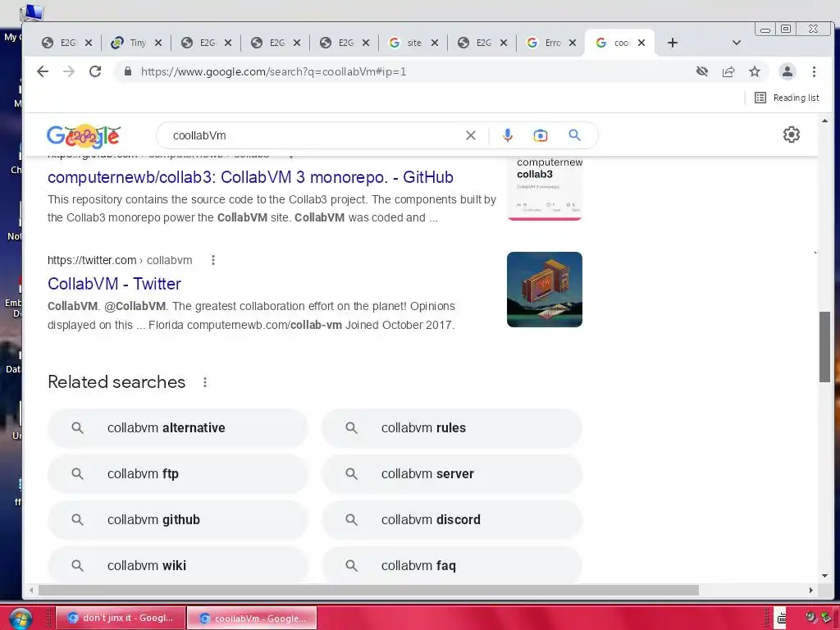Search collabvm server
Viewport: 840px width, 630px height.
coord(452,473)
